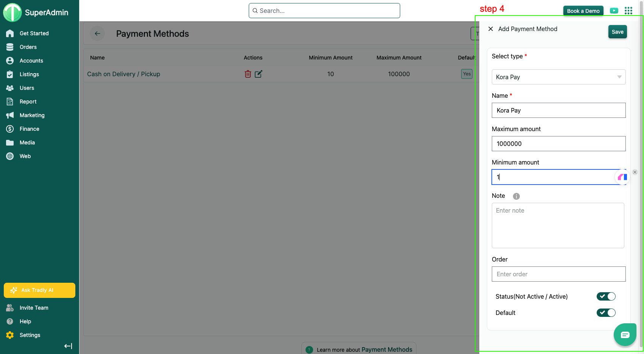Go to Finance in the sidebar
The height and width of the screenshot is (354, 644).
tap(29, 129)
